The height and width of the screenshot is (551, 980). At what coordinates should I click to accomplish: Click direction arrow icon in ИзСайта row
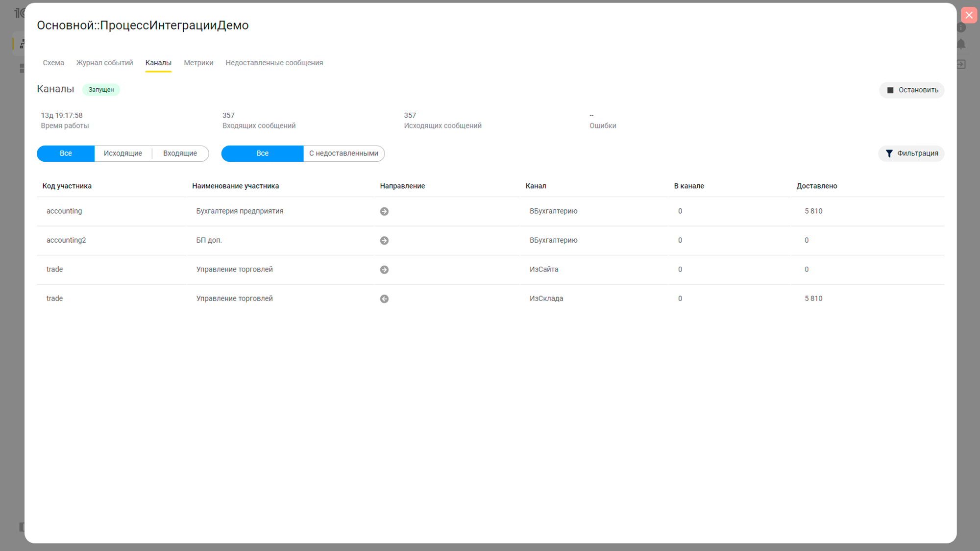[x=384, y=270]
